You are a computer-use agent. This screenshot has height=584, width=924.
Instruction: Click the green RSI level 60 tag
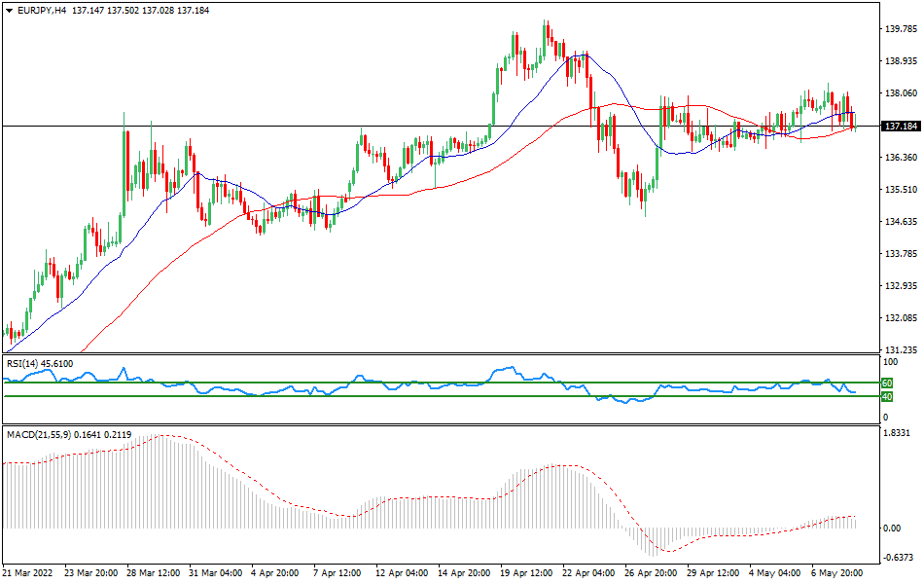[886, 383]
